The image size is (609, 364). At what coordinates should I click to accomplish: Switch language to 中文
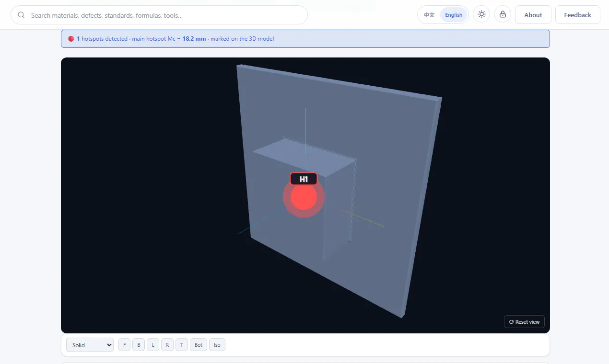429,15
